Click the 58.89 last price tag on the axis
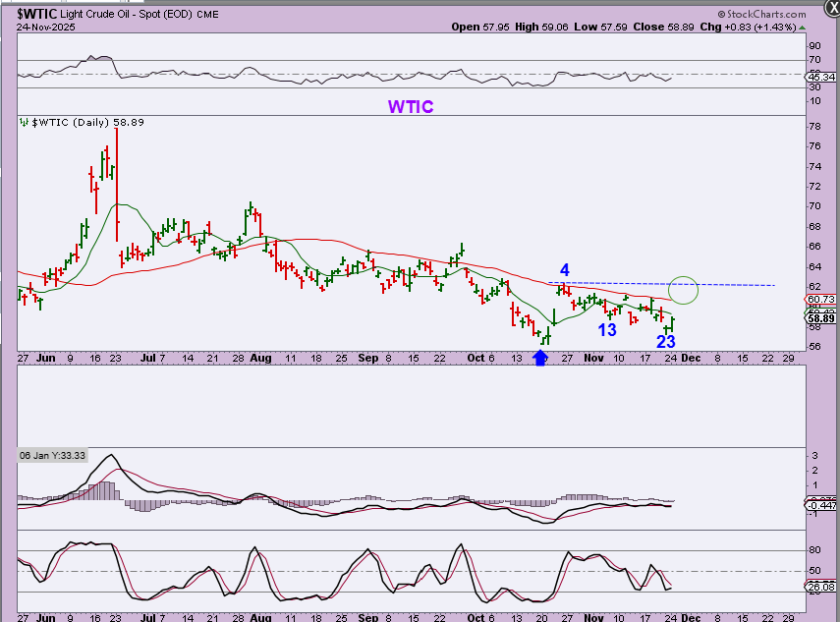Viewport: 840px width, 622px height. (821, 318)
